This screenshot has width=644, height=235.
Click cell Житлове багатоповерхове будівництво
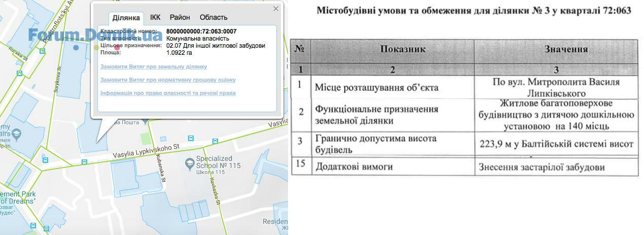click(x=556, y=115)
